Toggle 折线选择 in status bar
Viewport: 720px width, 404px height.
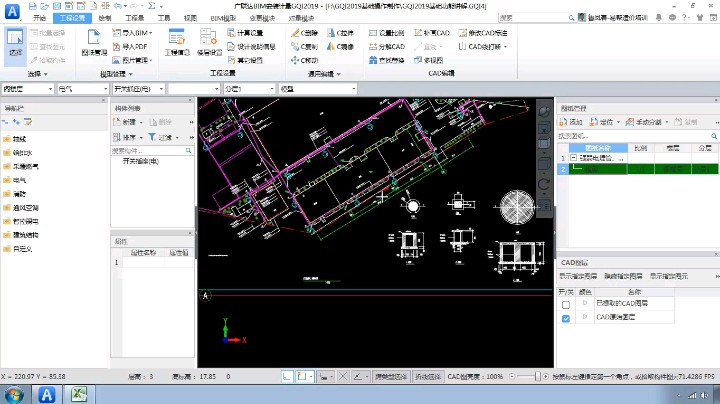coord(428,376)
